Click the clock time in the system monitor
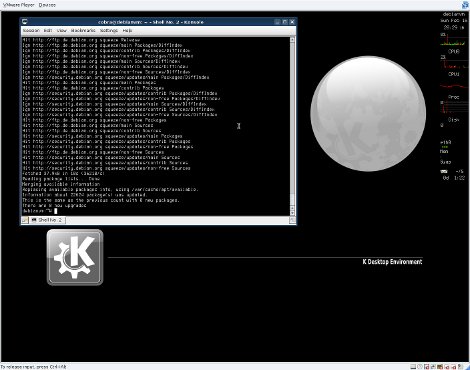Screen dimensions: 470x370 (x=453, y=27)
